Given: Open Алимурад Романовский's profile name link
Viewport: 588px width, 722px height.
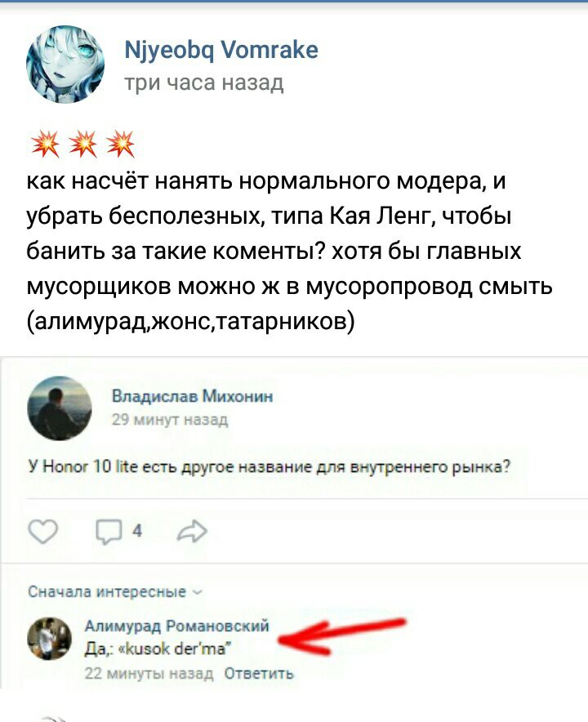Looking at the screenshot, I should 177,626.
